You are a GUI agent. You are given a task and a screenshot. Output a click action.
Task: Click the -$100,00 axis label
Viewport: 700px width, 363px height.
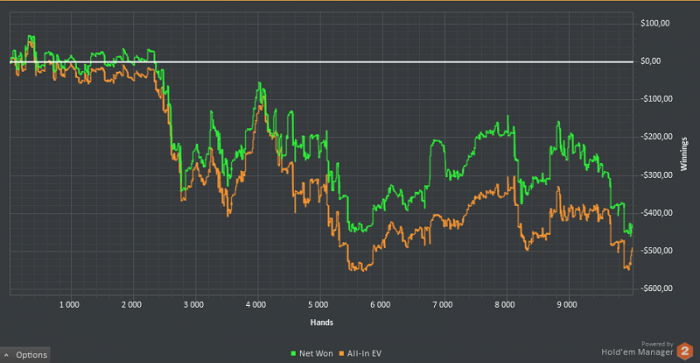656,99
